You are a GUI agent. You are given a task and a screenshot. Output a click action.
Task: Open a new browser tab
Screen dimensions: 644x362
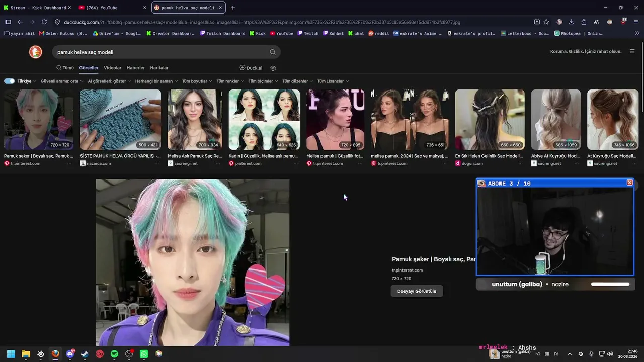[232, 8]
